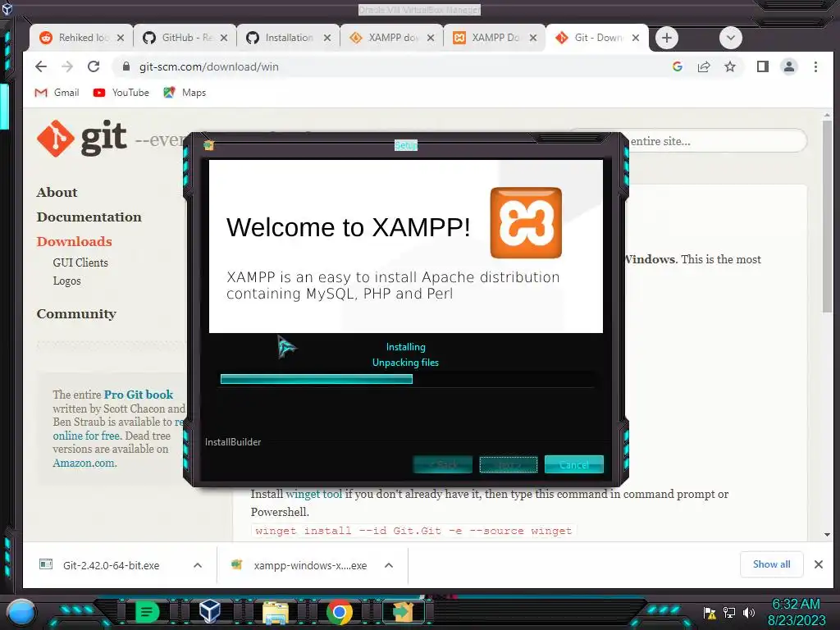The image size is (840, 630).
Task: Open the Logos page
Action: [67, 281]
